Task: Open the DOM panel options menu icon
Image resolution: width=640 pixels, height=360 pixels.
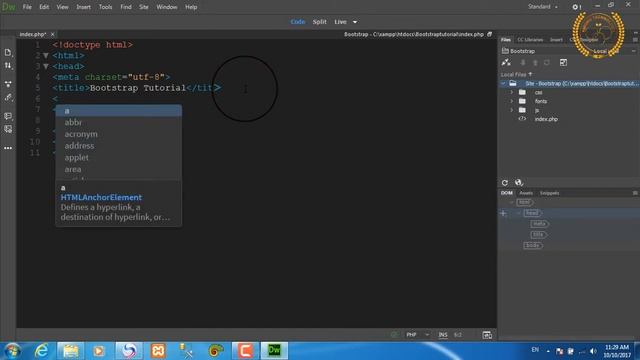Action: pos(635,193)
